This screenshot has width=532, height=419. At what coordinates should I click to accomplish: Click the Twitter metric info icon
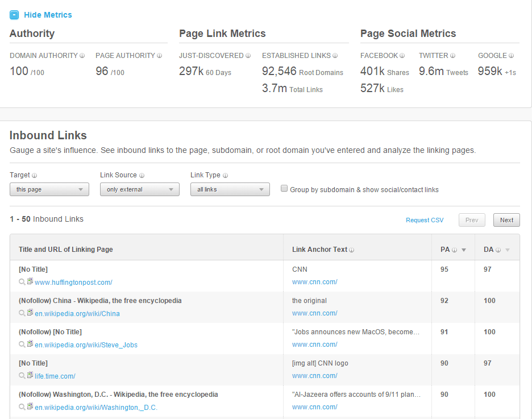(453, 56)
